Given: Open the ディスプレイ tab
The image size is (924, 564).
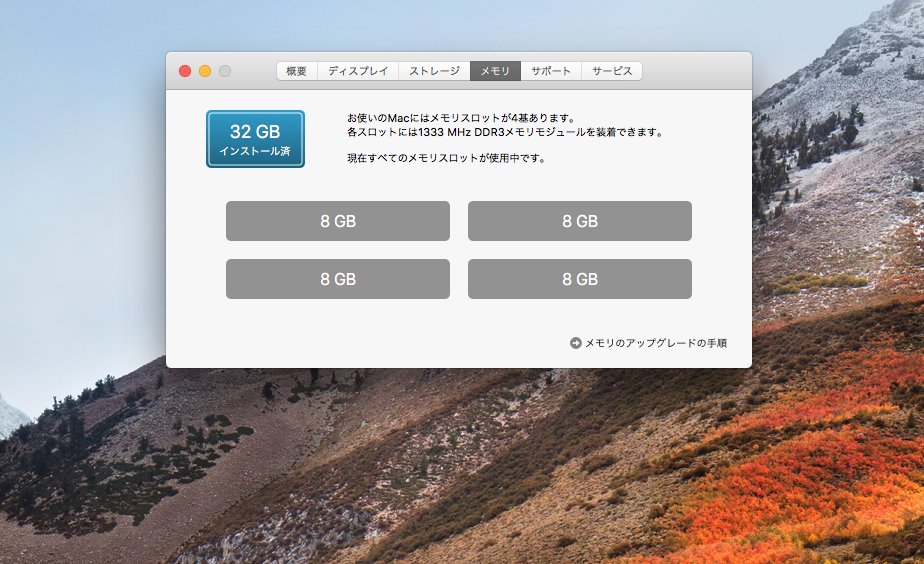Looking at the screenshot, I should (358, 71).
